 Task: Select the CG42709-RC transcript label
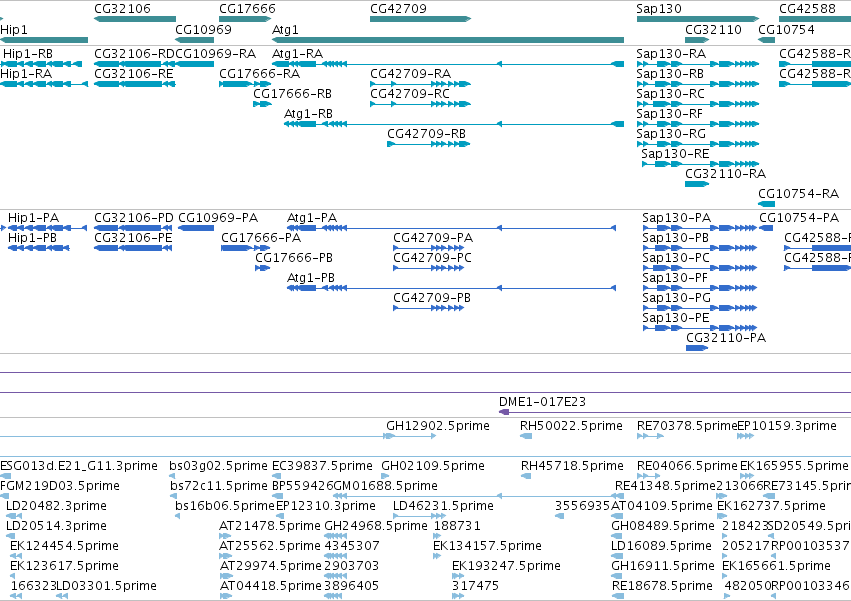click(x=410, y=94)
